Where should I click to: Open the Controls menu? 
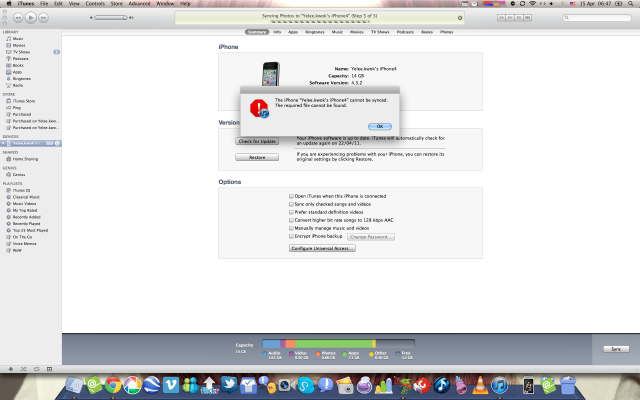(x=95, y=3)
